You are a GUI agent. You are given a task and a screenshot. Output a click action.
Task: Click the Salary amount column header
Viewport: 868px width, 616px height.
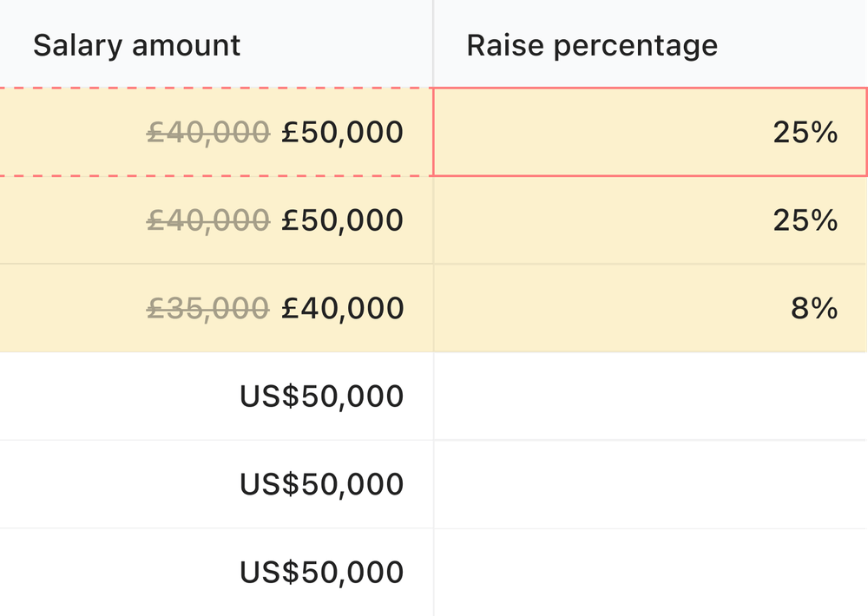tap(136, 45)
